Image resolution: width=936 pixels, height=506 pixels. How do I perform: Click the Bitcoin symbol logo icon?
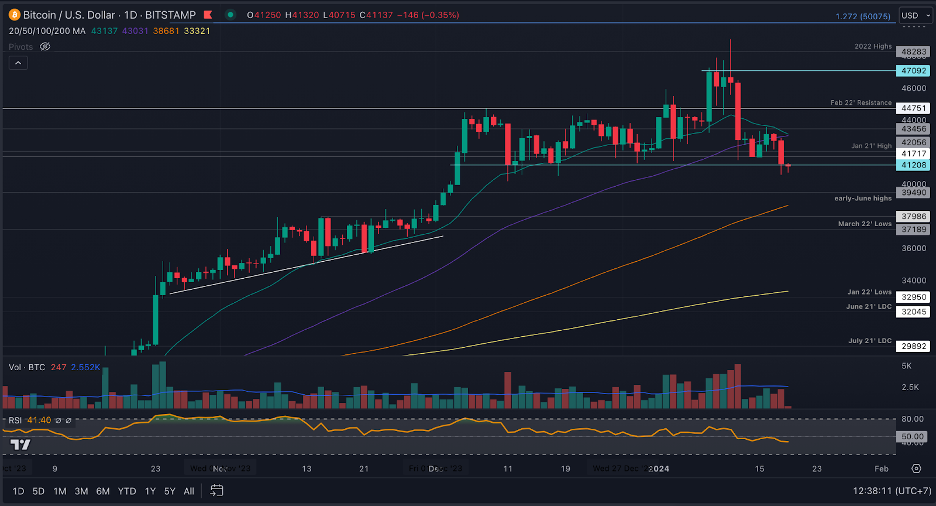pyautogui.click(x=14, y=14)
